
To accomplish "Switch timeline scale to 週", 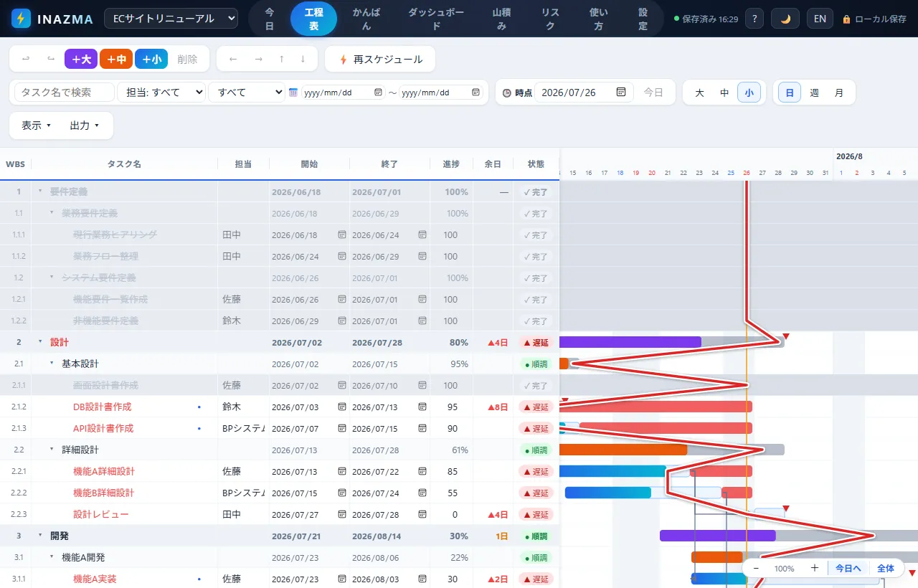I will pos(814,93).
